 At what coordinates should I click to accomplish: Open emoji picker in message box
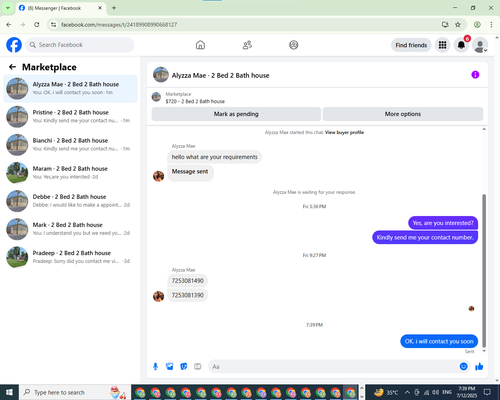463,367
